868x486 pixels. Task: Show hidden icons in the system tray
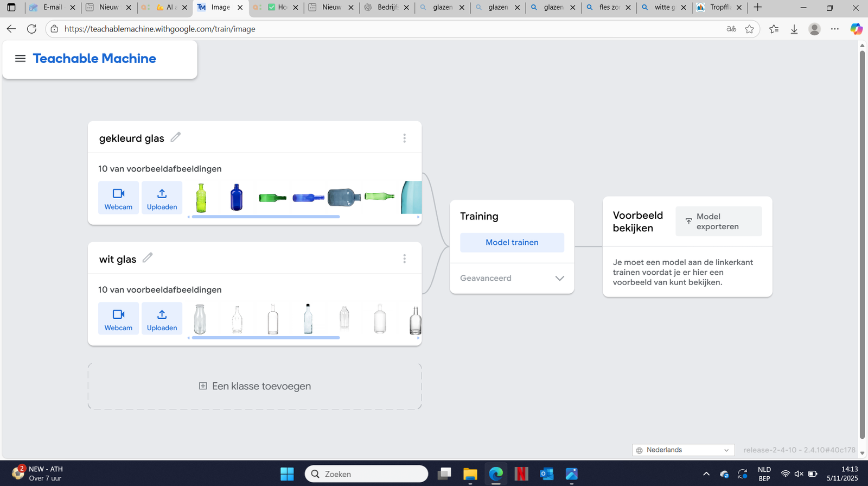tap(706, 474)
